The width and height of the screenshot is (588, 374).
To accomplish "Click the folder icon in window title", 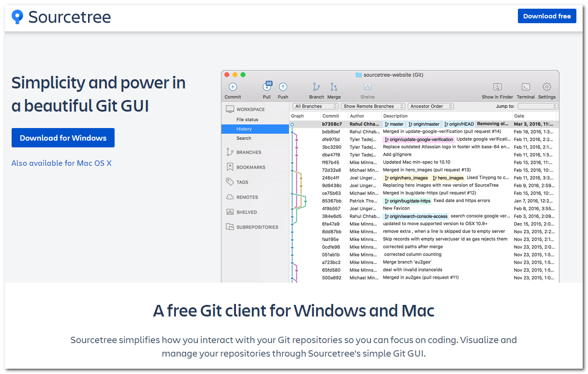I will 358,75.
